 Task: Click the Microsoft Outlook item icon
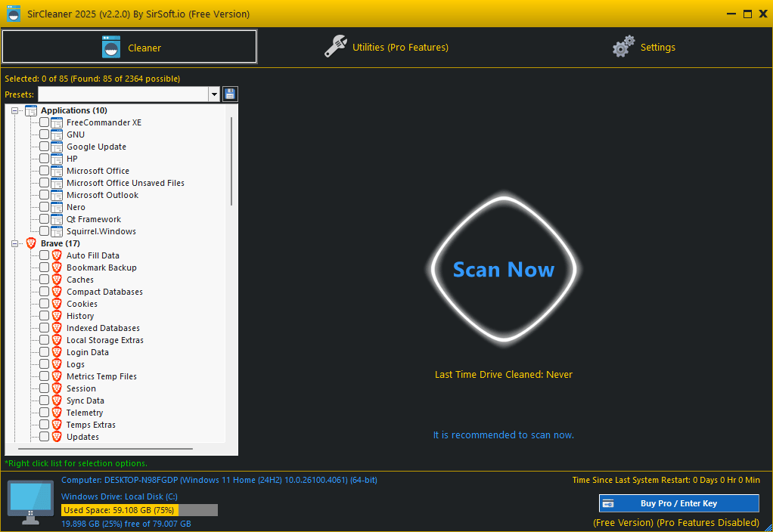(x=57, y=195)
